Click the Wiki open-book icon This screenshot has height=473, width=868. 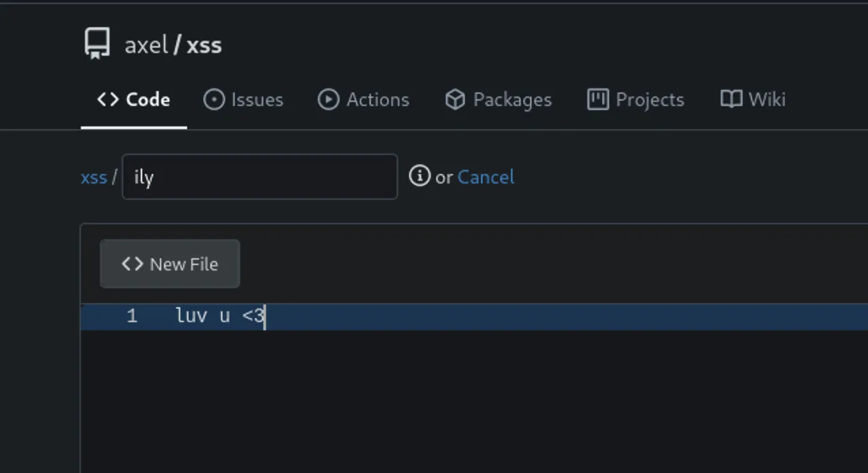click(731, 100)
